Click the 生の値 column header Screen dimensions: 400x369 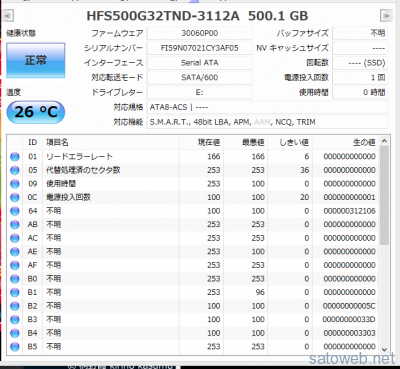click(346, 142)
